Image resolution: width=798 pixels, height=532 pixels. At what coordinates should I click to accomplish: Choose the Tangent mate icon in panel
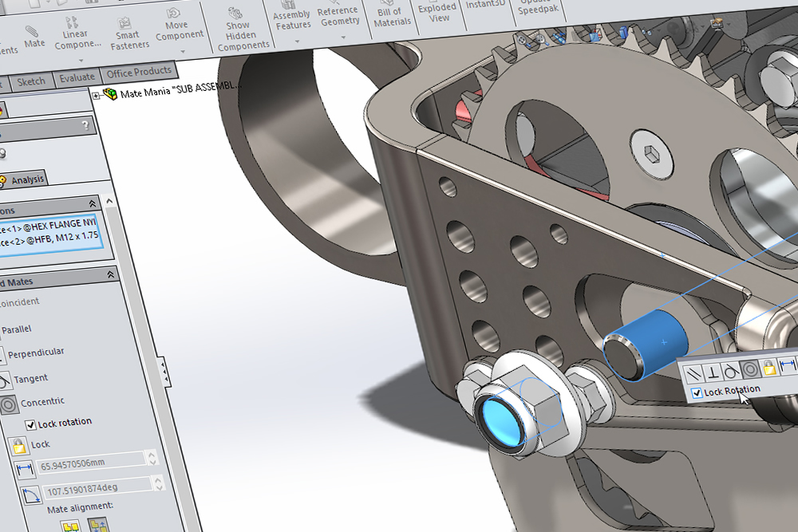5,381
